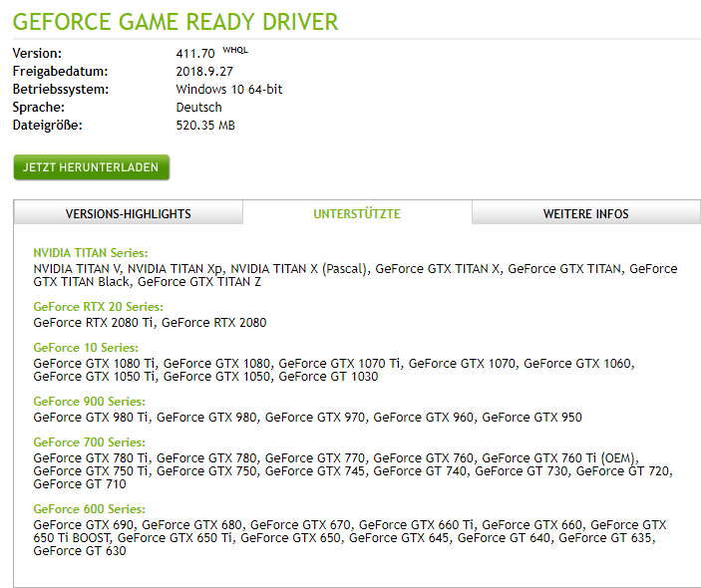Click GeForce GTX 660 Ti entry
701x588 pixels.
click(x=416, y=524)
